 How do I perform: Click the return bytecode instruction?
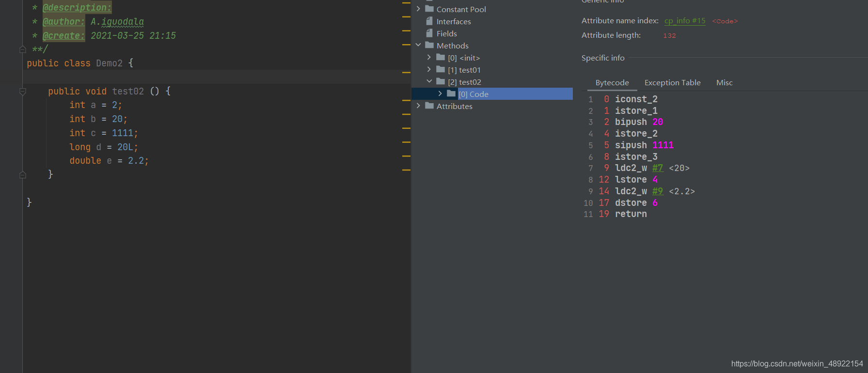pyautogui.click(x=631, y=214)
